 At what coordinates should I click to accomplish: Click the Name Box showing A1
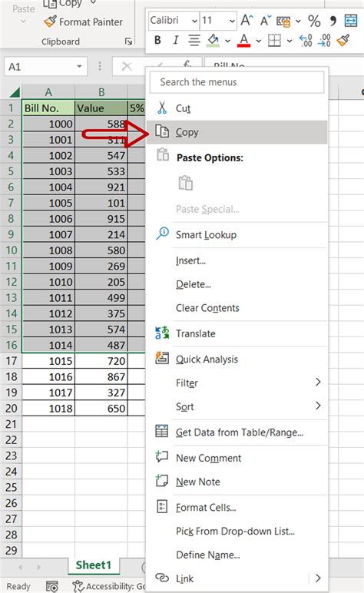(x=40, y=67)
